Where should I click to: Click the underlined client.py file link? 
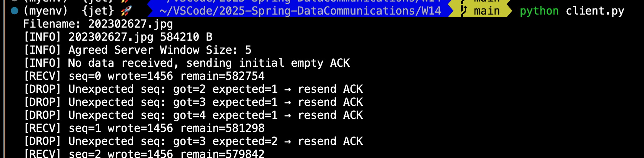[595, 11]
